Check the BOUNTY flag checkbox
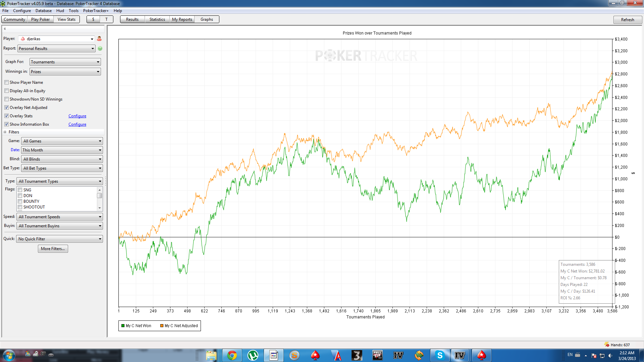Viewport: 644px width, 362px height. [x=20, y=201]
